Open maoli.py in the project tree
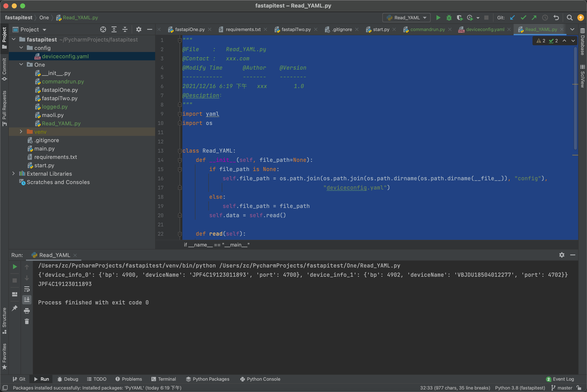 coord(52,115)
